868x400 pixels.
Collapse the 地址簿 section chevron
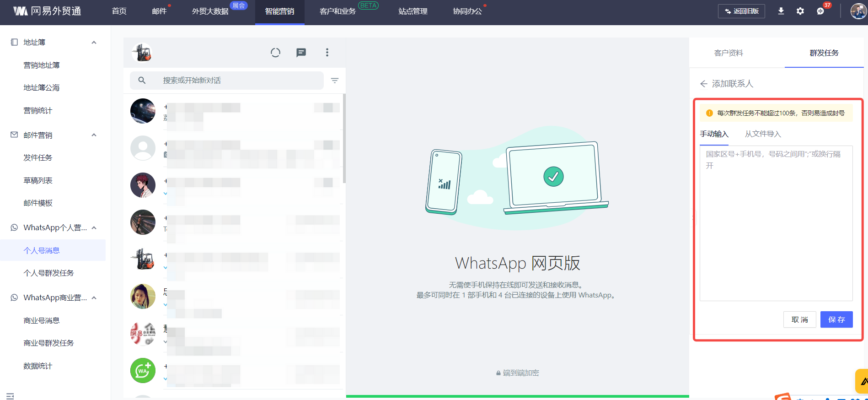coord(94,43)
